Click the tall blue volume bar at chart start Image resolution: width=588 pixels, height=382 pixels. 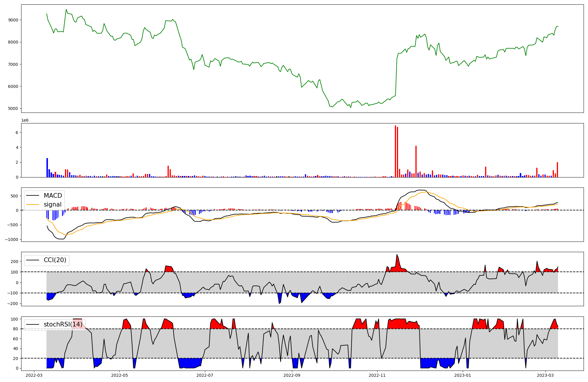[47, 167]
